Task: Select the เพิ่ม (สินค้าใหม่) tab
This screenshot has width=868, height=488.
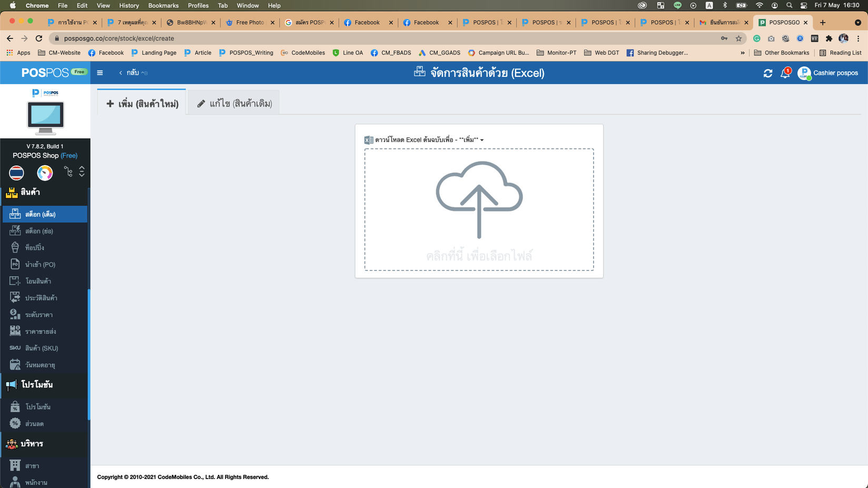Action: 142,103
